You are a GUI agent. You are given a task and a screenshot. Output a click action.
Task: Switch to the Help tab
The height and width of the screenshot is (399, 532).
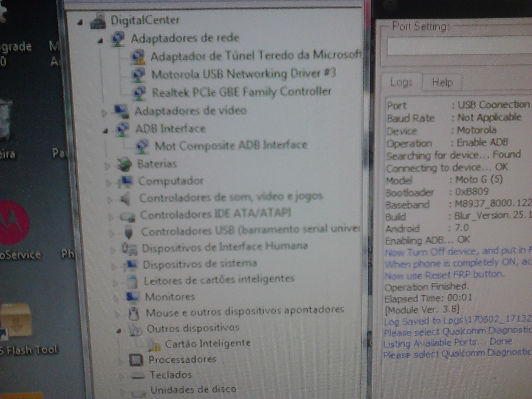pyautogui.click(x=442, y=83)
